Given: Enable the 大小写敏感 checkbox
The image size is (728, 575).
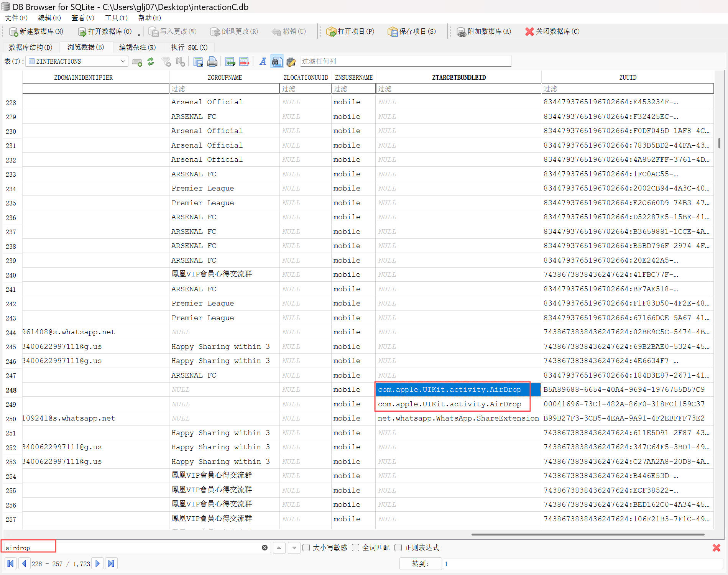Looking at the screenshot, I should (x=306, y=548).
